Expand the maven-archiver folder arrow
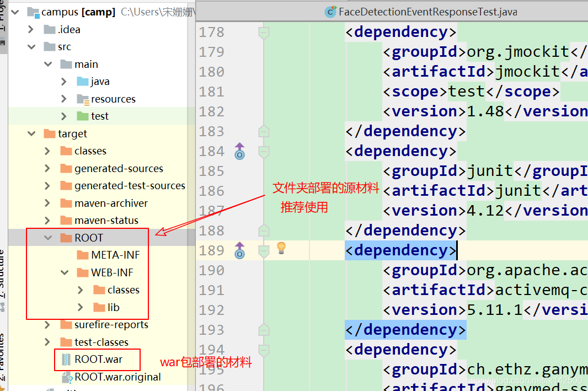 47,203
